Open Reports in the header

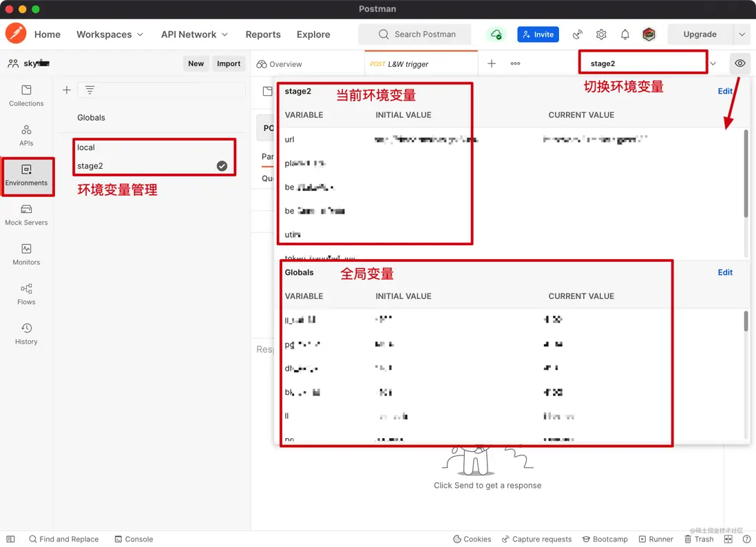(x=263, y=34)
